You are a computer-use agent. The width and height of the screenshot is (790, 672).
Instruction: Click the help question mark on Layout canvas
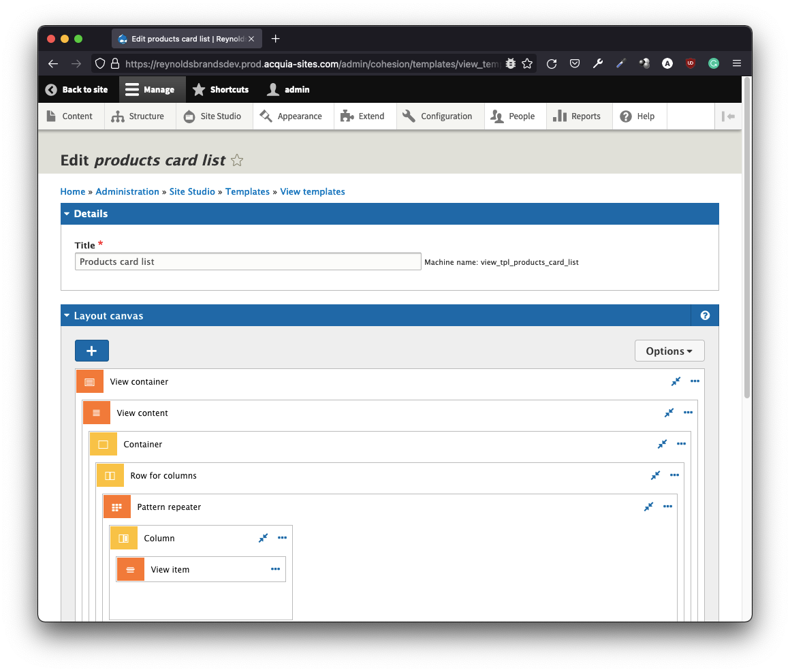(x=705, y=315)
